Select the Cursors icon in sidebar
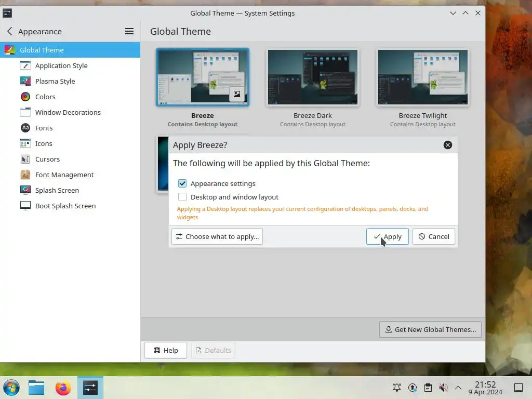Image resolution: width=532 pixels, height=399 pixels. point(25,159)
